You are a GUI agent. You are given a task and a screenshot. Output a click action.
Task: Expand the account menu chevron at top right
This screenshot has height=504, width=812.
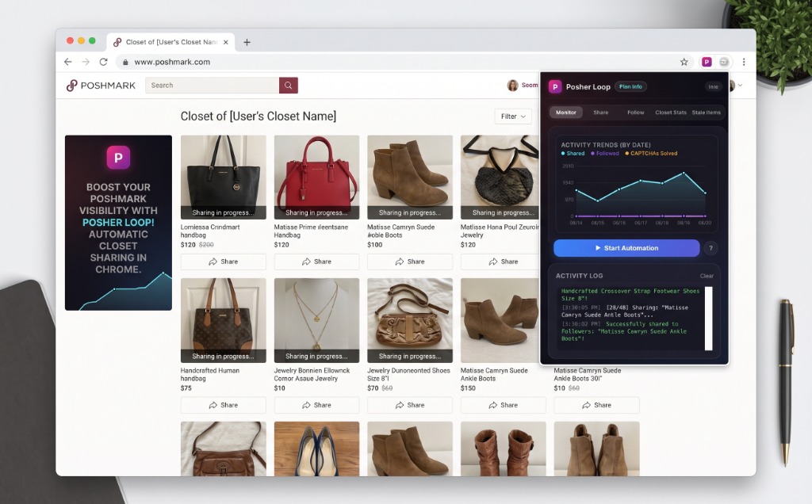(x=741, y=86)
